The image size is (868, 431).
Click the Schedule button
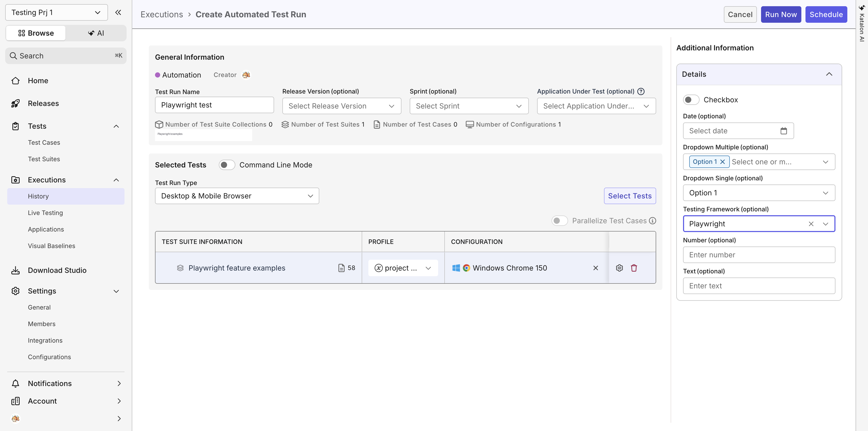click(826, 14)
